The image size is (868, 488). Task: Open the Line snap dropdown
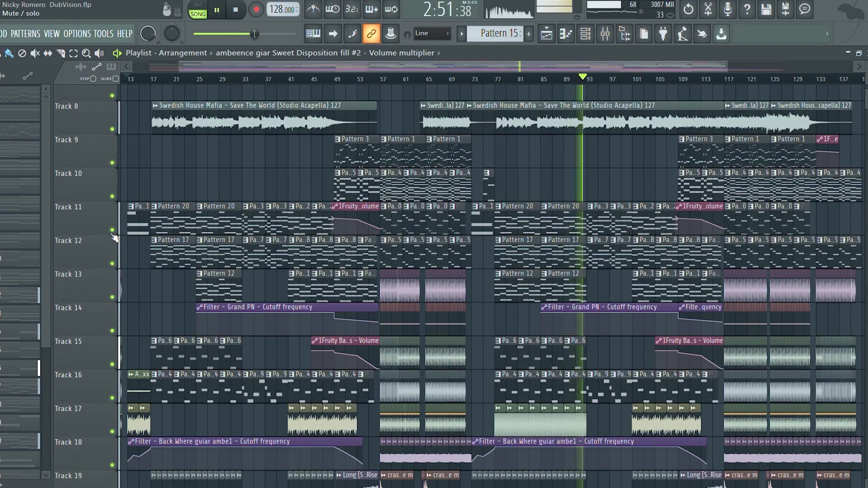(x=432, y=33)
